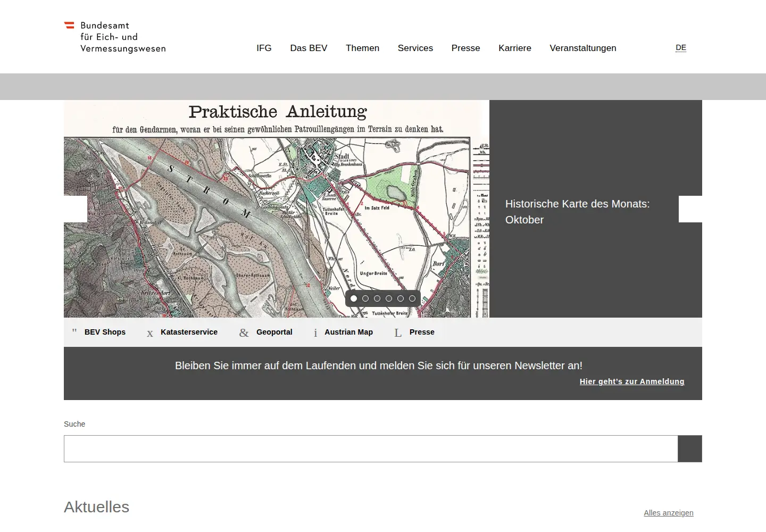Open the Austrian Map quick link
Screen dimensions: 766x532
[348, 332]
